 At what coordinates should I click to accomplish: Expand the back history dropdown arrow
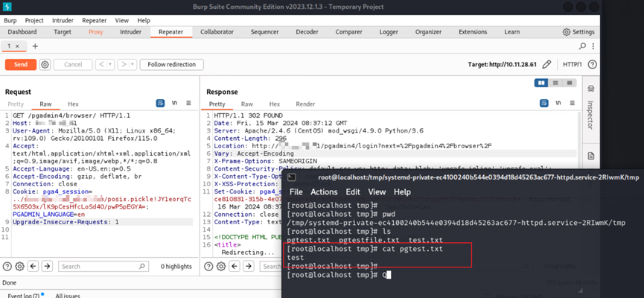[110, 65]
